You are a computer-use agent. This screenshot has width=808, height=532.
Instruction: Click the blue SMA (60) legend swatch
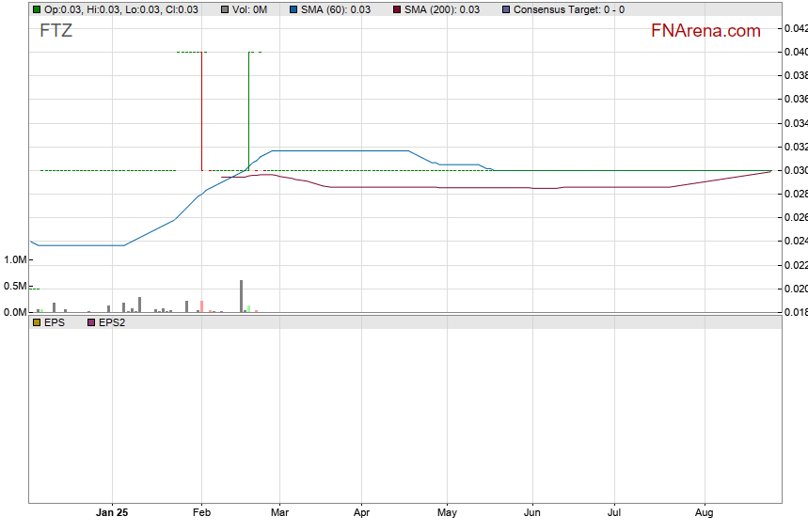click(293, 9)
